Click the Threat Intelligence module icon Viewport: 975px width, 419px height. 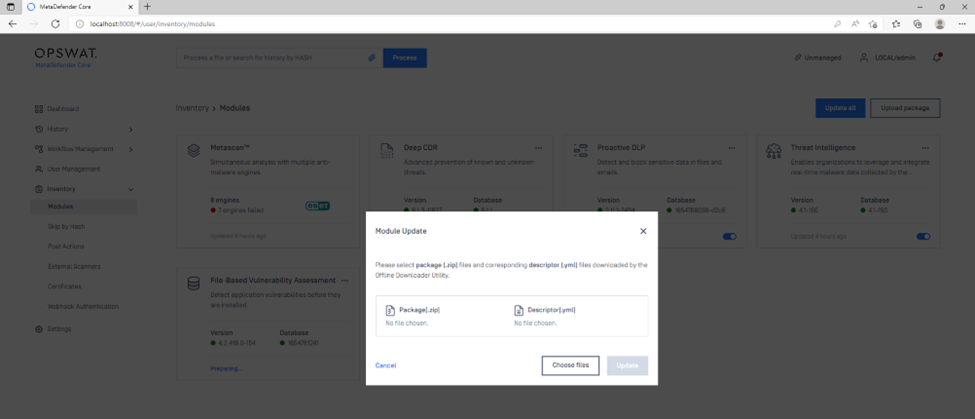click(774, 150)
